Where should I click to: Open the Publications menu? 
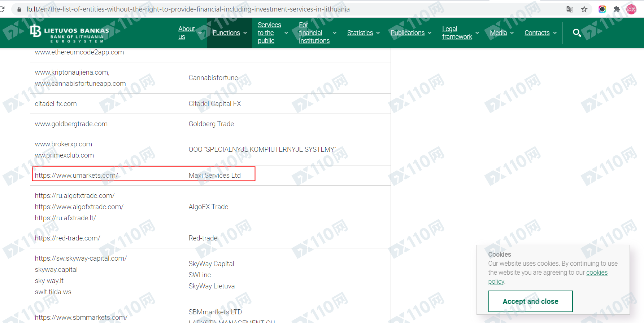(x=408, y=33)
